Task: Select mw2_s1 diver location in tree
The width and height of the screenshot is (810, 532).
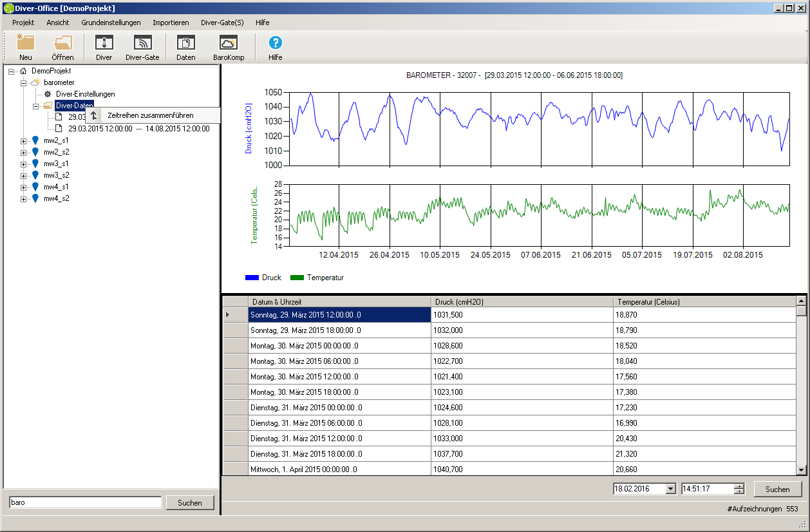Action: 56,140
